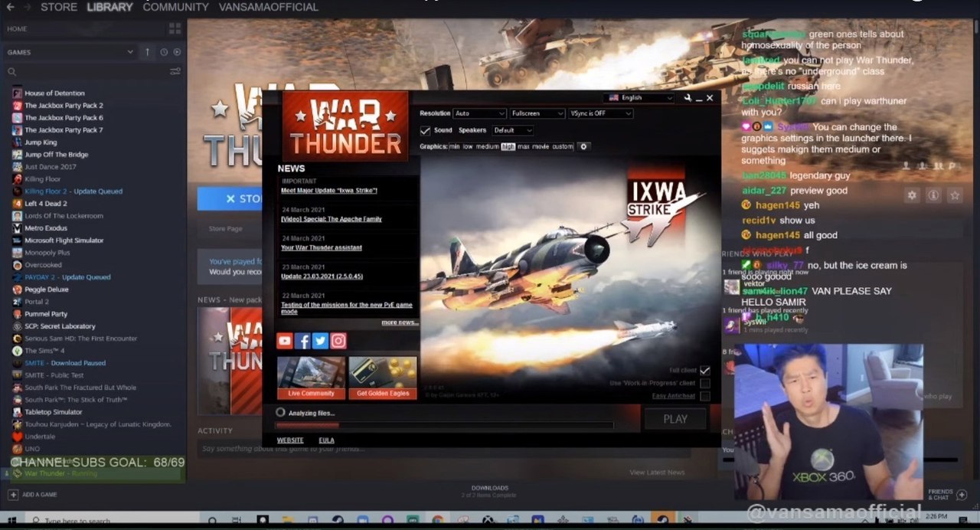Enable Use 'Work-in-Progress' client checkbox

coord(705,383)
